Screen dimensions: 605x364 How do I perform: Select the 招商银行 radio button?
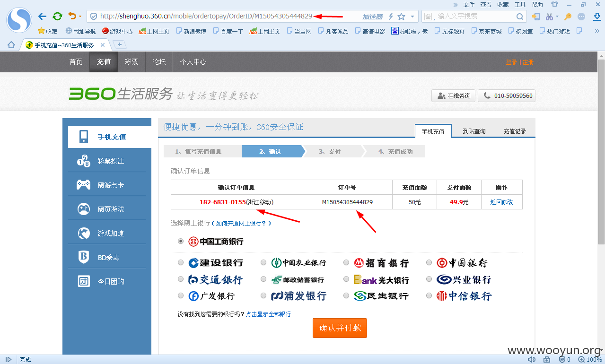(346, 262)
